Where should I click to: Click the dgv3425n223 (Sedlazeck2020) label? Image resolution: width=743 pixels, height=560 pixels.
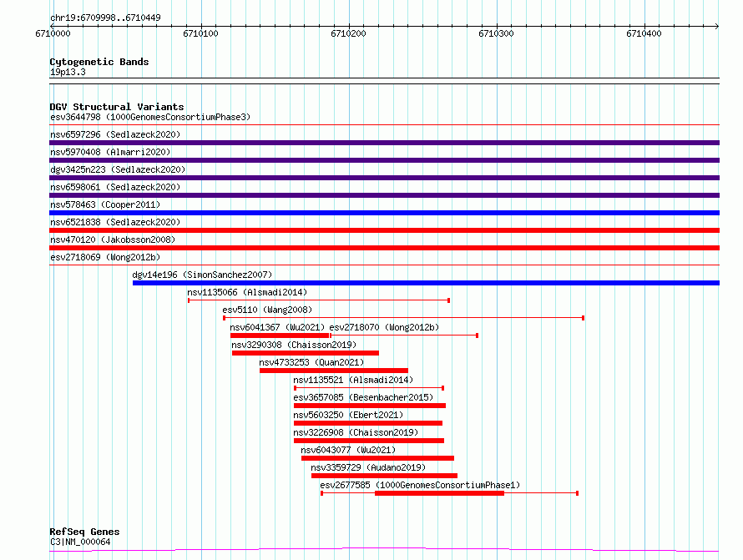[118, 169]
